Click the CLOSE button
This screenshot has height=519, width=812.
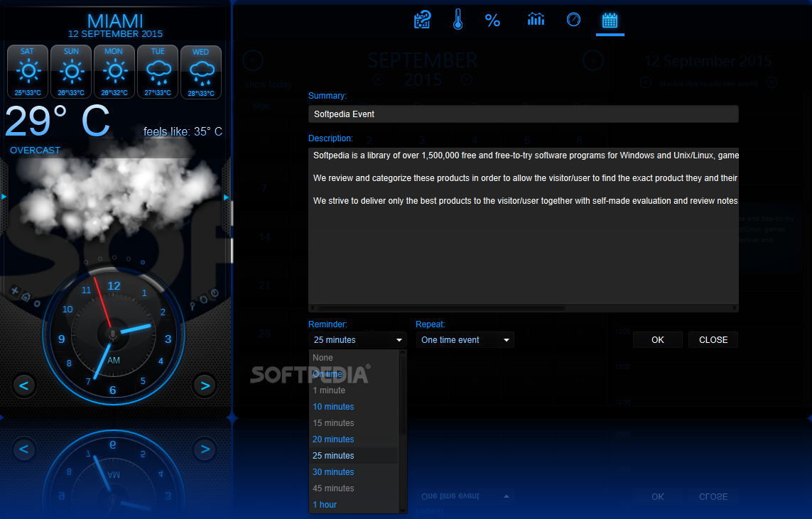pos(713,340)
